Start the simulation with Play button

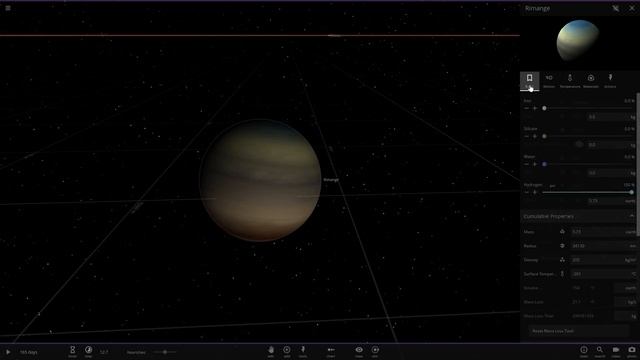[8, 352]
